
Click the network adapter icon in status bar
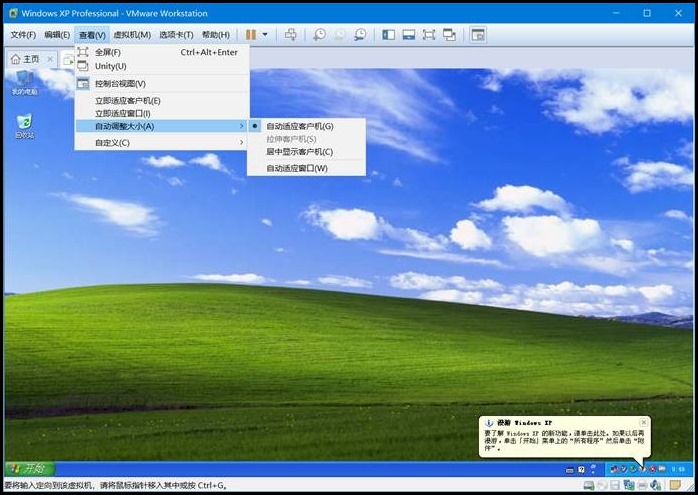pyautogui.click(x=629, y=486)
